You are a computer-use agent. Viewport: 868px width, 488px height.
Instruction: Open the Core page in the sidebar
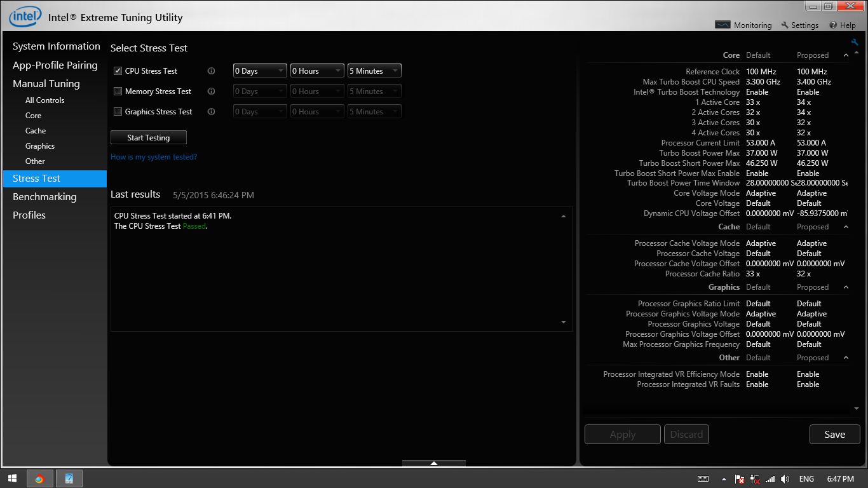pos(34,116)
